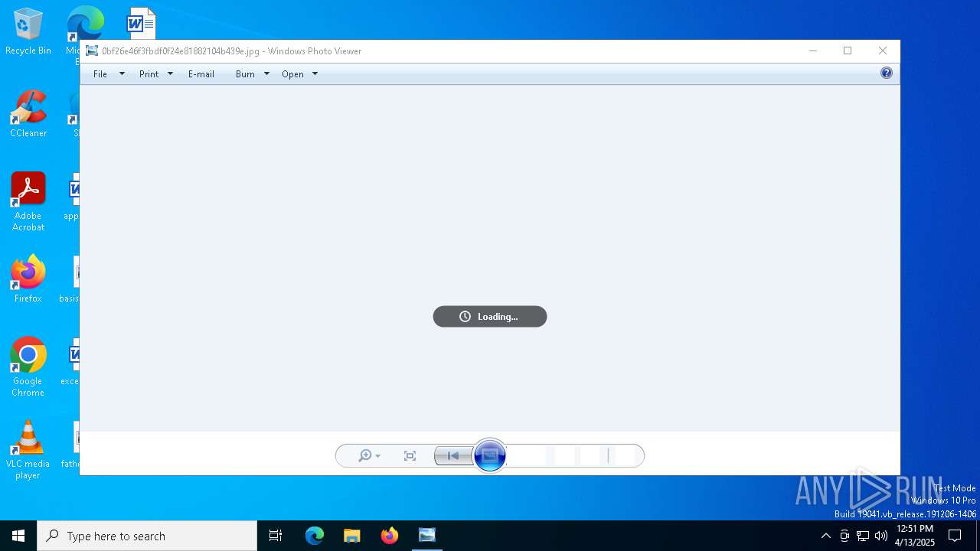Image resolution: width=980 pixels, height=551 pixels.
Task: Select the Firefox desktop shortcut
Action: pyautogui.click(x=28, y=279)
